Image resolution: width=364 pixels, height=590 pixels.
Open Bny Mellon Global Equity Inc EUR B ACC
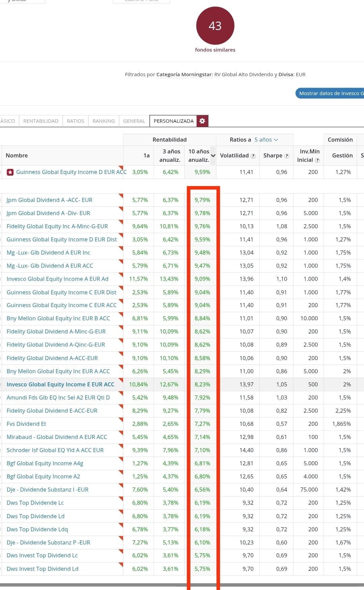click(x=58, y=318)
